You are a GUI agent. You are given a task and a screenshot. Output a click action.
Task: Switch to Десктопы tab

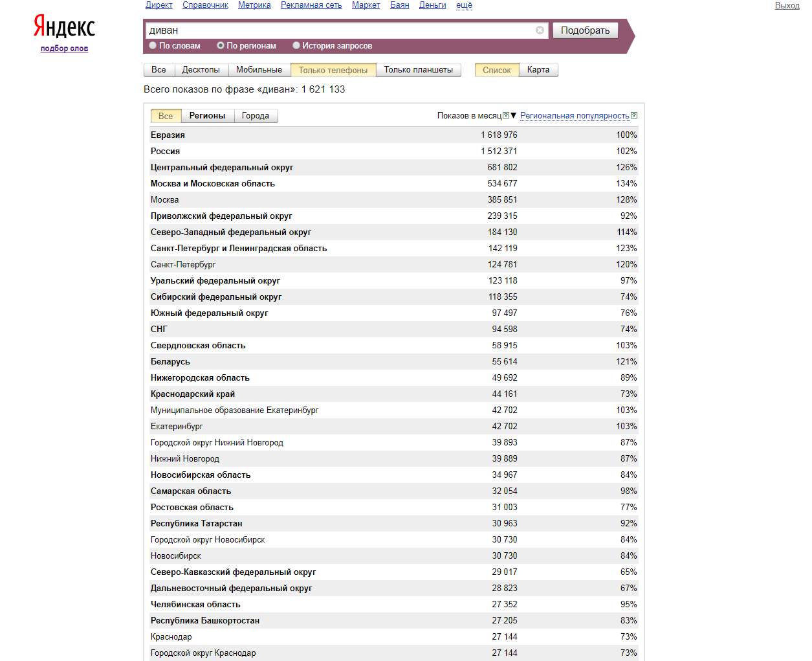click(x=201, y=70)
